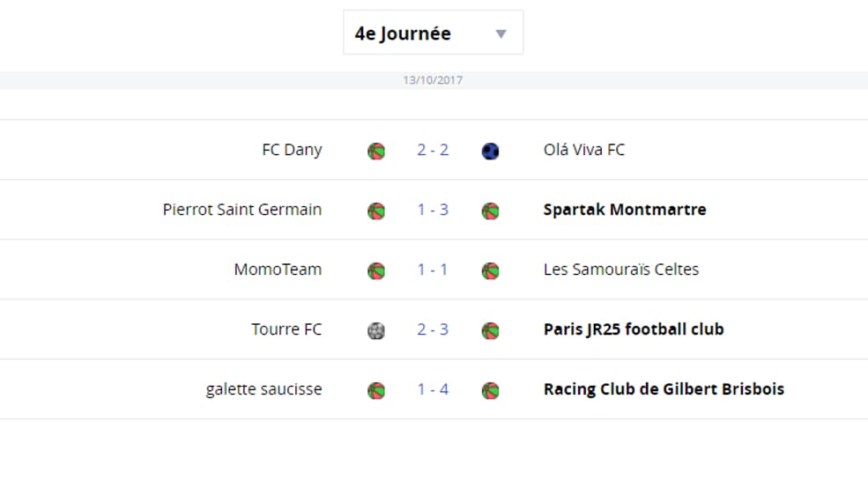
Task: Select the Tourre FC team name
Action: pos(286,329)
